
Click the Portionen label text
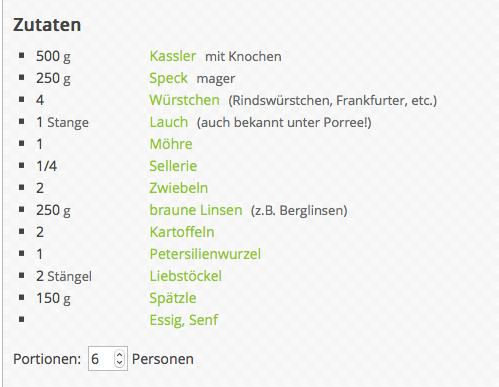[47, 359]
